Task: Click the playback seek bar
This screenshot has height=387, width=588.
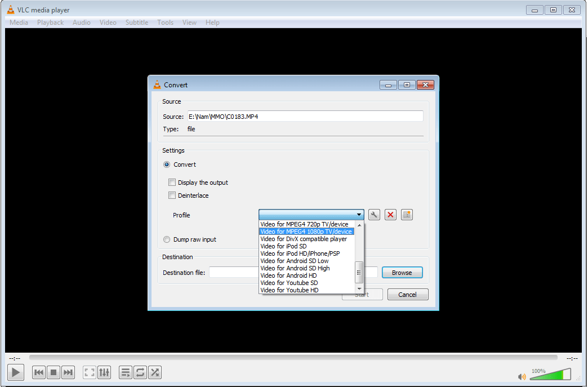Action: tap(293, 358)
